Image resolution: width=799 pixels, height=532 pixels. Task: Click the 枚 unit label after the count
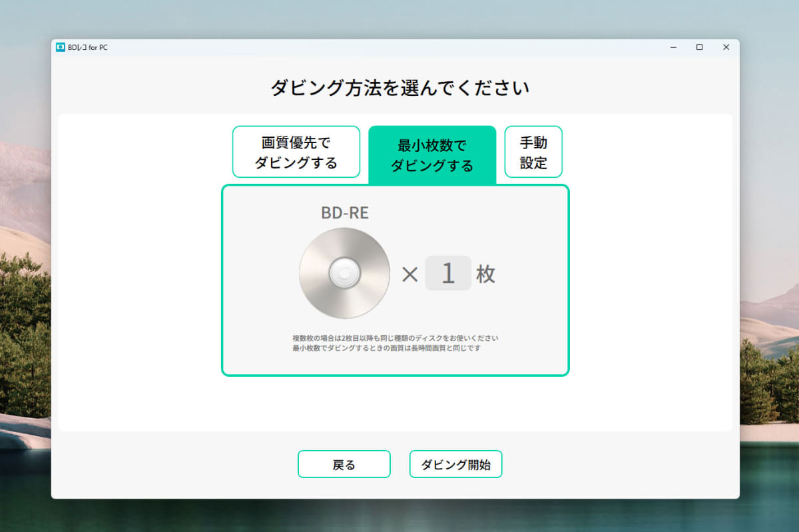coord(485,273)
